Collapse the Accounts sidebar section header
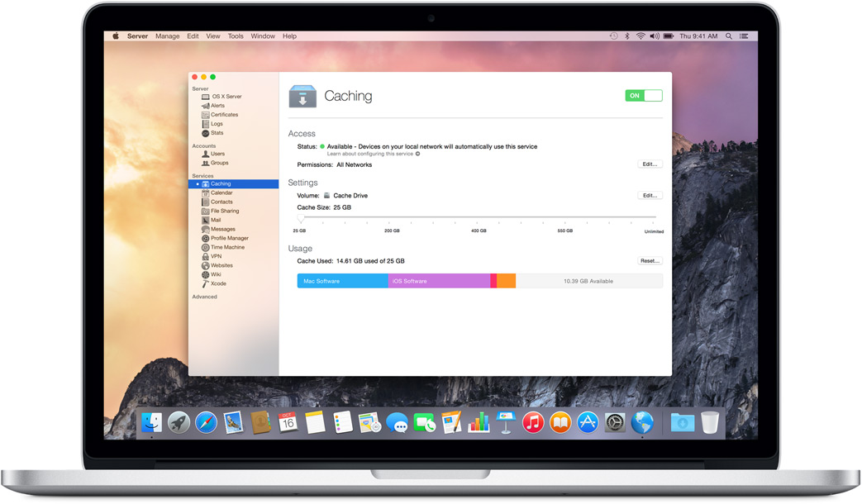Screen dimensions: 862x504 tap(204, 145)
